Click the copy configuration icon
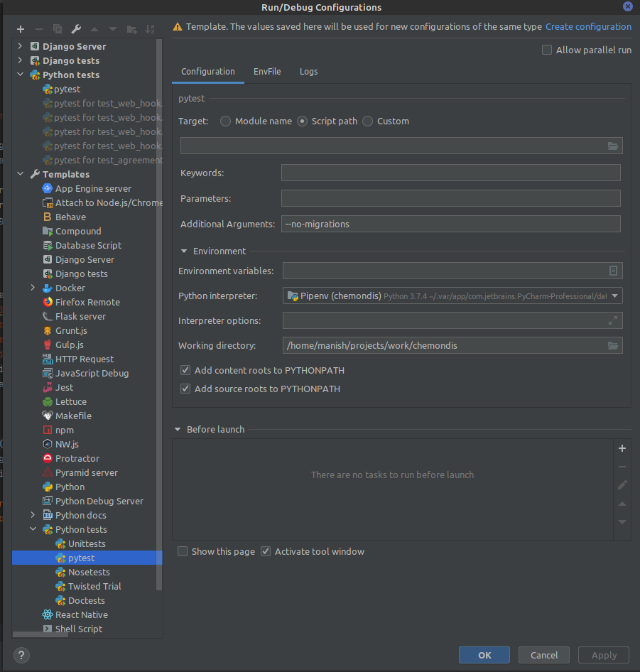Screen dimensions: 640x672 pyautogui.click(x=57, y=28)
